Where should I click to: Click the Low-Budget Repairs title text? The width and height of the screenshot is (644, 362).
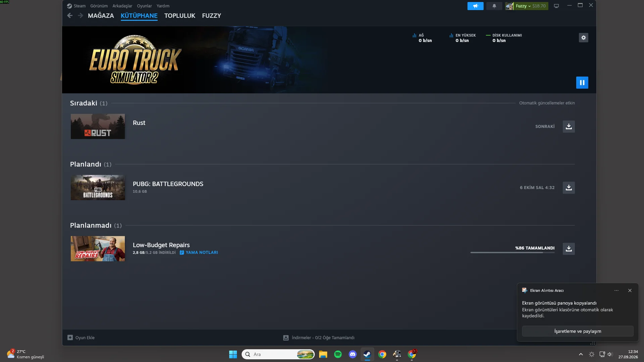[x=161, y=245]
